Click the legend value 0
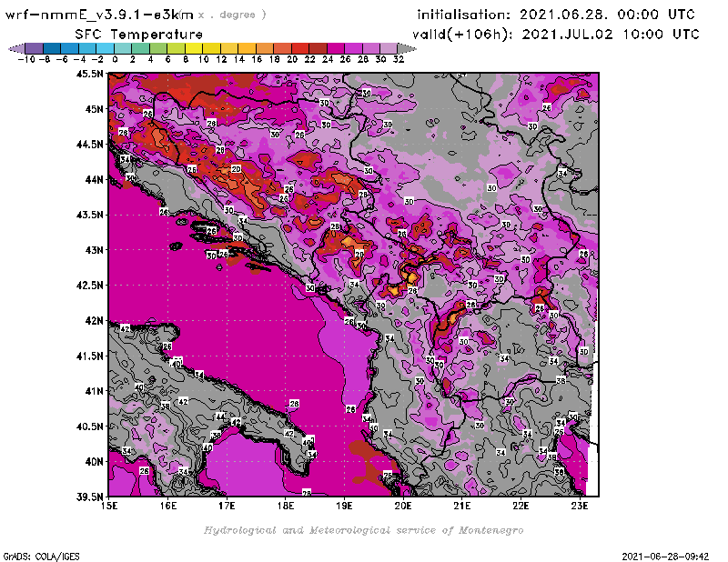 [x=115, y=59]
